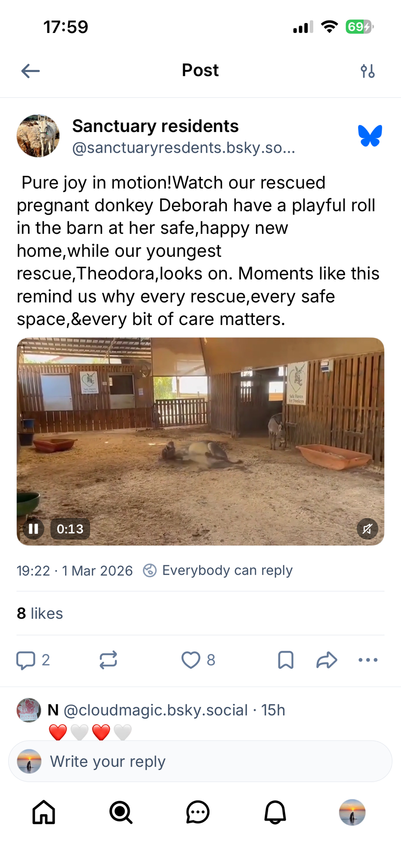Open the Search tab
The image size is (401, 868).
click(121, 812)
